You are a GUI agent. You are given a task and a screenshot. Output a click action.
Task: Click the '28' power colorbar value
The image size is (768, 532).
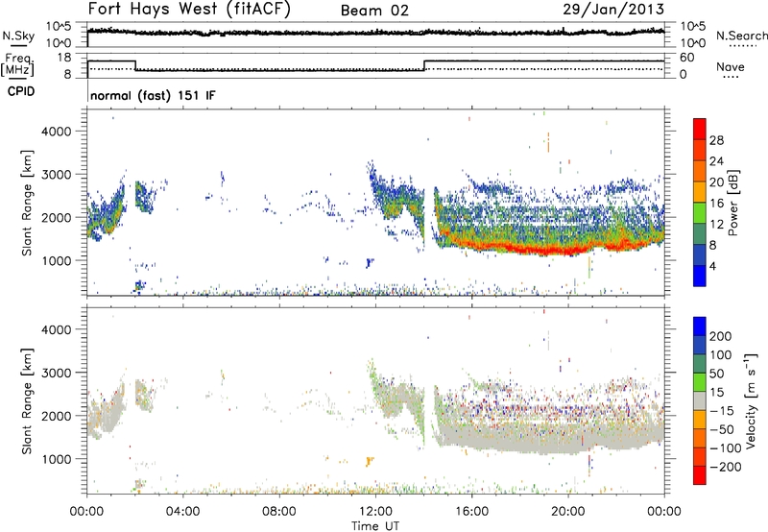point(716,140)
